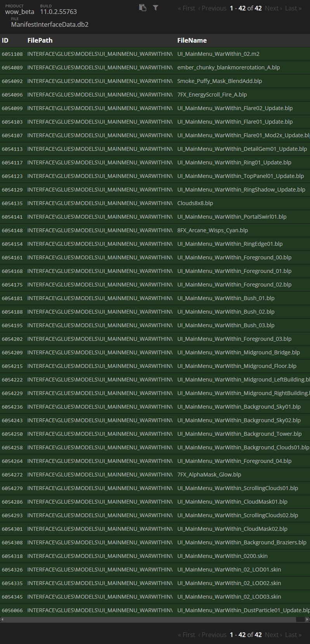310x644 pixels.
Task: Select Clouds8x8.blp file name
Action: tap(195, 203)
